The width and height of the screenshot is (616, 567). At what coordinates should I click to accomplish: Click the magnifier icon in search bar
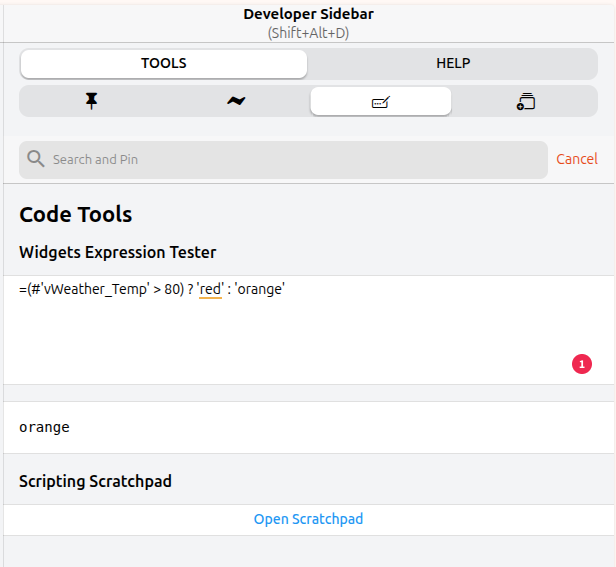click(36, 159)
